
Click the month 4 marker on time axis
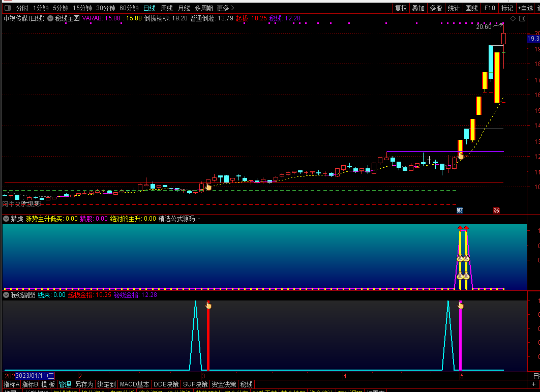[345, 376]
